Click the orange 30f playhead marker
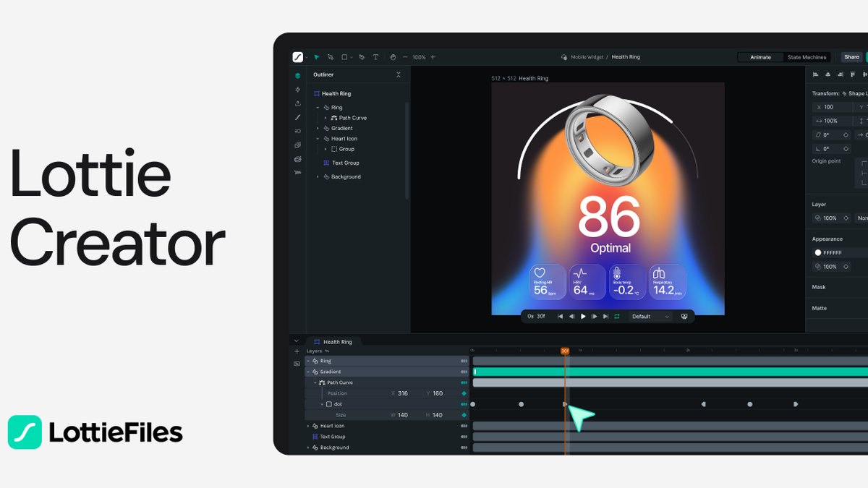This screenshot has width=868, height=488. [x=565, y=351]
